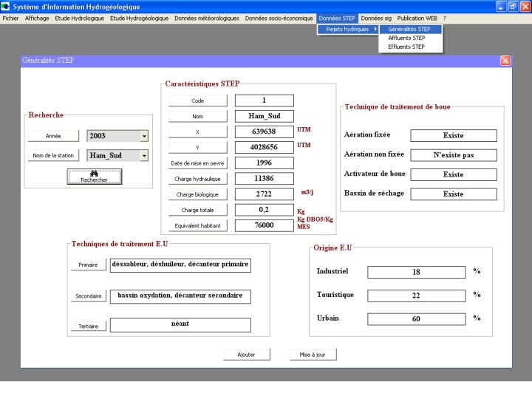
Task: Click the Charge totale button
Action: (198, 210)
